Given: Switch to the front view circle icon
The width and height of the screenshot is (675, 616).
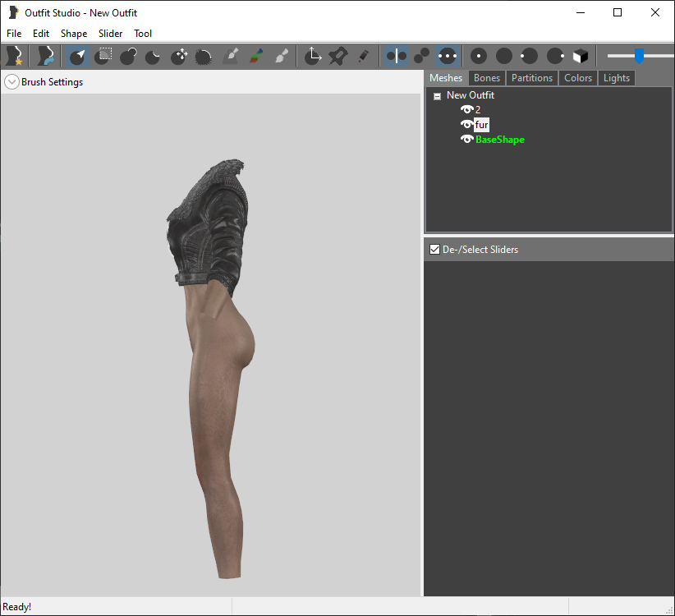Looking at the screenshot, I should [x=479, y=56].
